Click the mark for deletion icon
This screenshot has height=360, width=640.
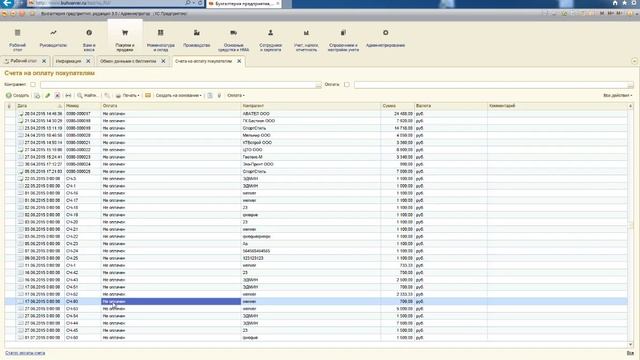click(58, 96)
